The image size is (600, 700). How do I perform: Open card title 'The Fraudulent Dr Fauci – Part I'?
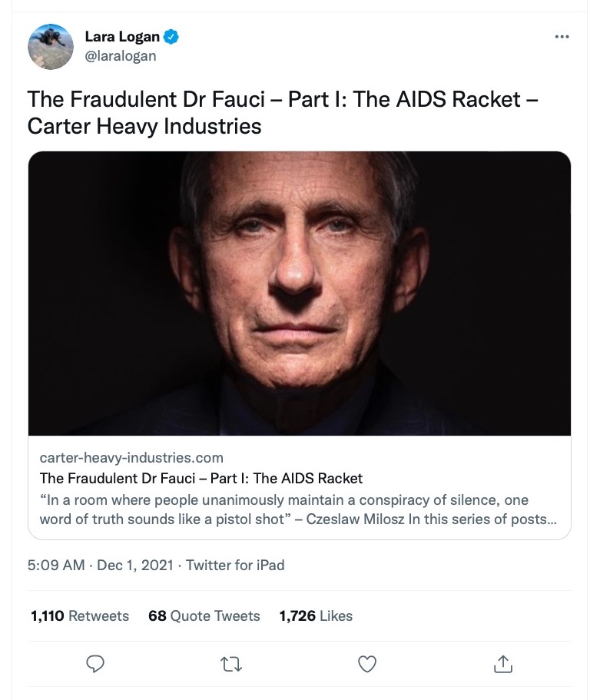coord(201,479)
